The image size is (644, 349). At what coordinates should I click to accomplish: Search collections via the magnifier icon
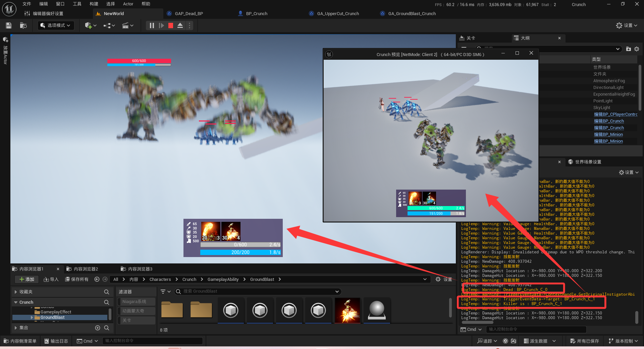107,328
